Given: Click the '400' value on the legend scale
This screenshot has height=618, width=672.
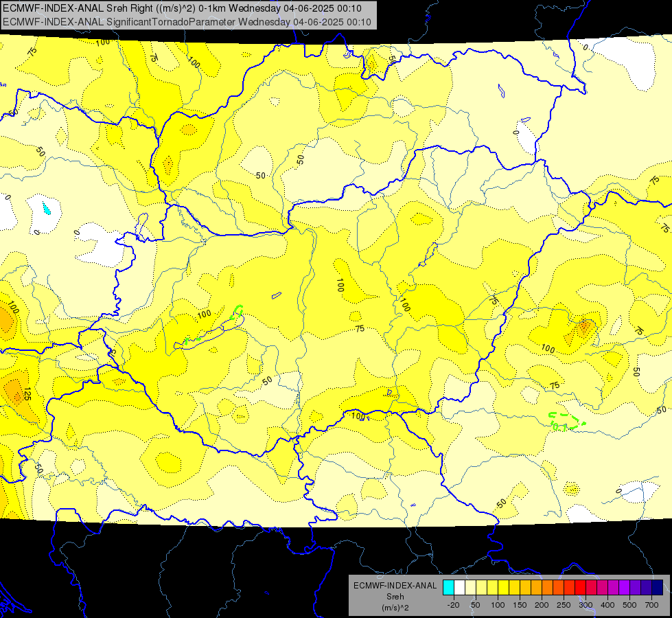Looking at the screenshot, I should [x=607, y=605].
